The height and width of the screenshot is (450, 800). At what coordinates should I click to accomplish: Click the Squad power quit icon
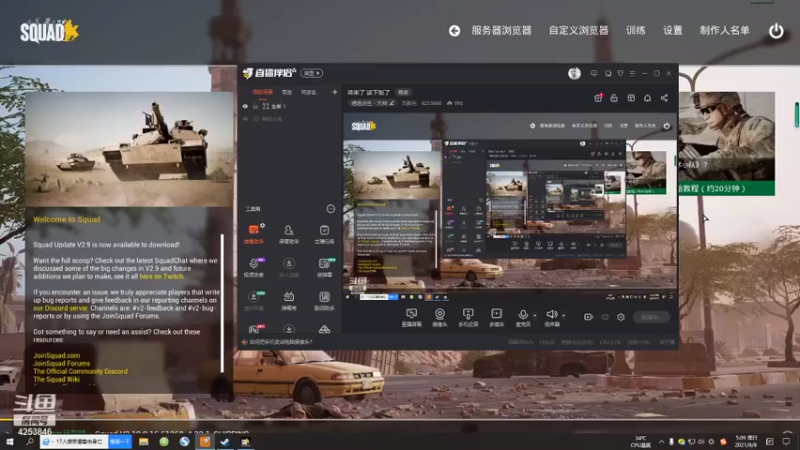click(x=776, y=31)
